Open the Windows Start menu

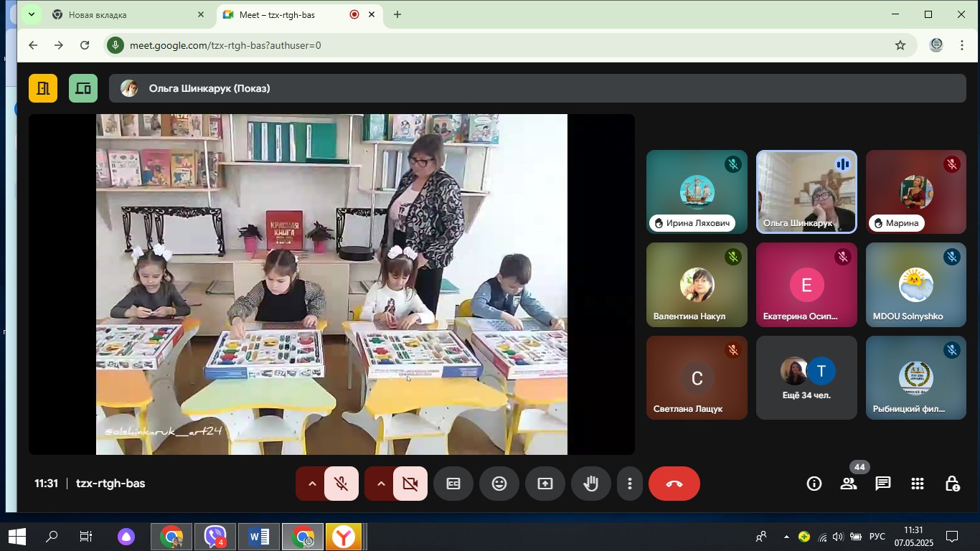coord(17,536)
